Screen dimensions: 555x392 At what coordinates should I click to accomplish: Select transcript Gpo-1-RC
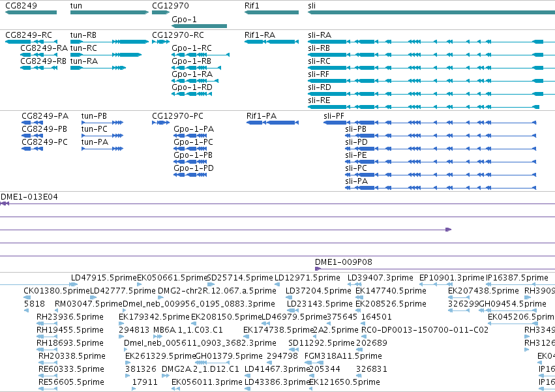(200, 55)
